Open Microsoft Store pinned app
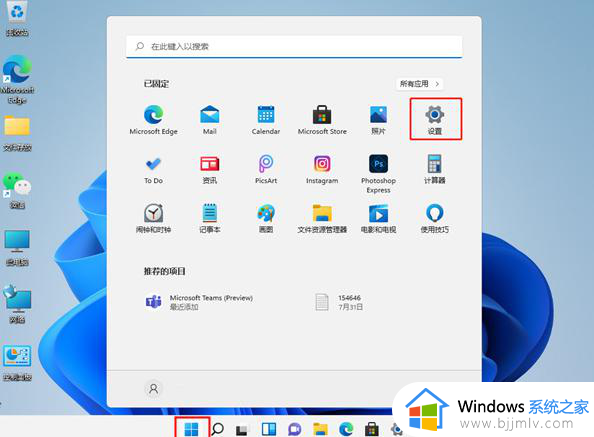The height and width of the screenshot is (437, 594). 322,120
